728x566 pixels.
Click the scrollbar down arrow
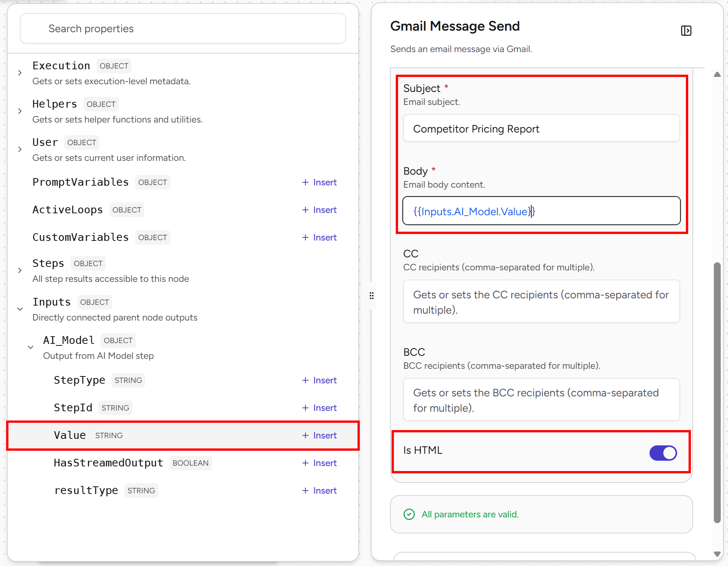pos(717,554)
